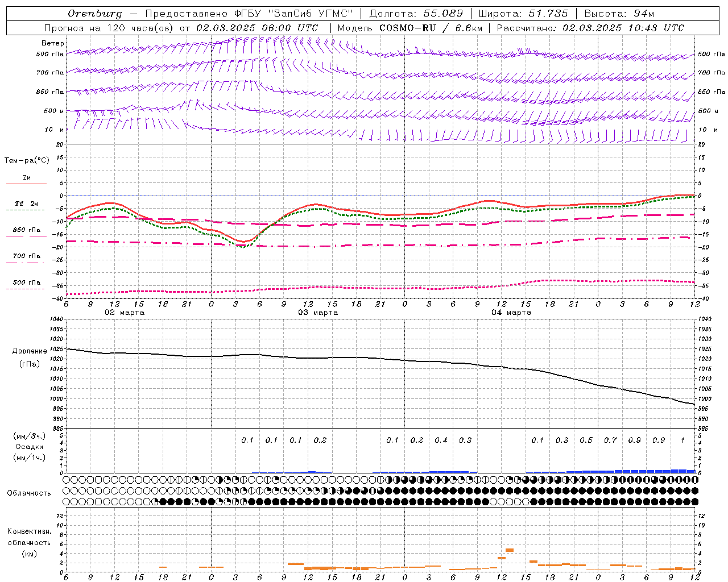Viewport: 728px width, 582px height.
Task: Click the "Orenburg" station title
Action: point(94,14)
